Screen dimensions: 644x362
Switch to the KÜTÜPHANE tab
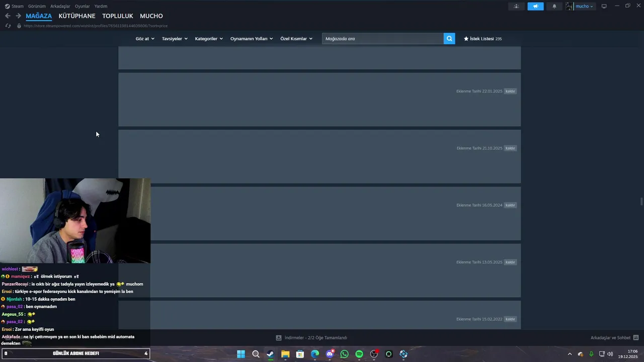pyautogui.click(x=77, y=16)
